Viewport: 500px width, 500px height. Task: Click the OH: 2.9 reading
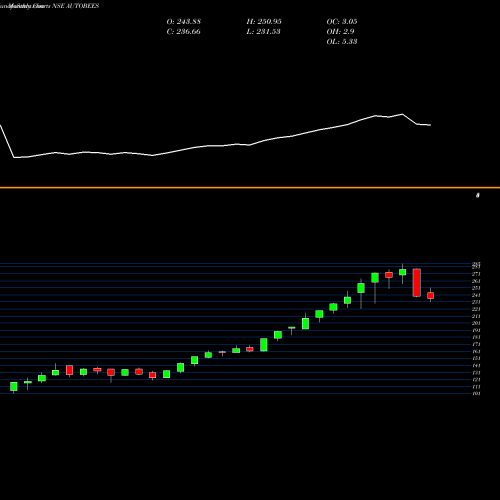point(340,31)
